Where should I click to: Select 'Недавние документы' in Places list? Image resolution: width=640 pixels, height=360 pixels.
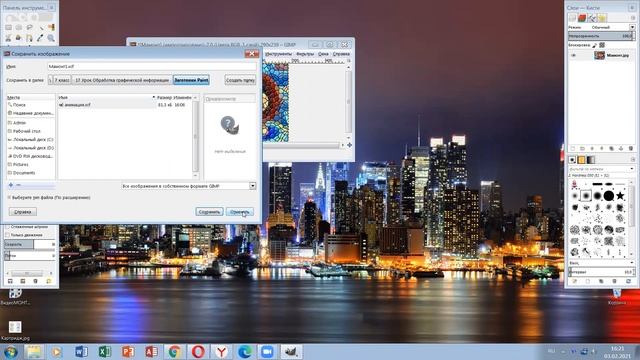(31, 113)
